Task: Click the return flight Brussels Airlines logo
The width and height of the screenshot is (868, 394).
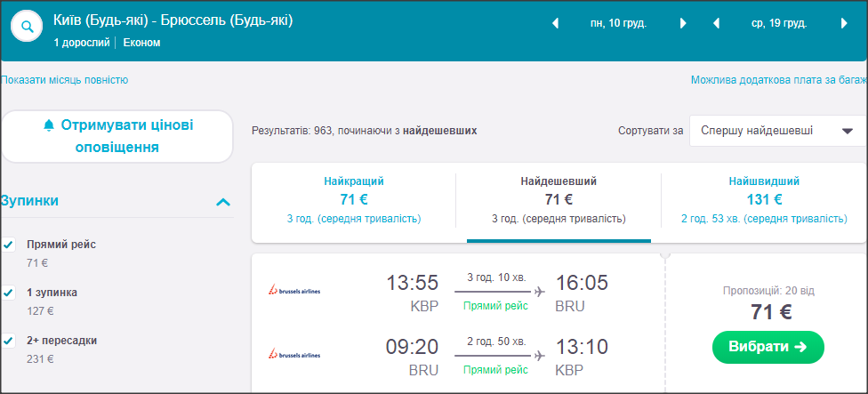Action: coord(294,354)
